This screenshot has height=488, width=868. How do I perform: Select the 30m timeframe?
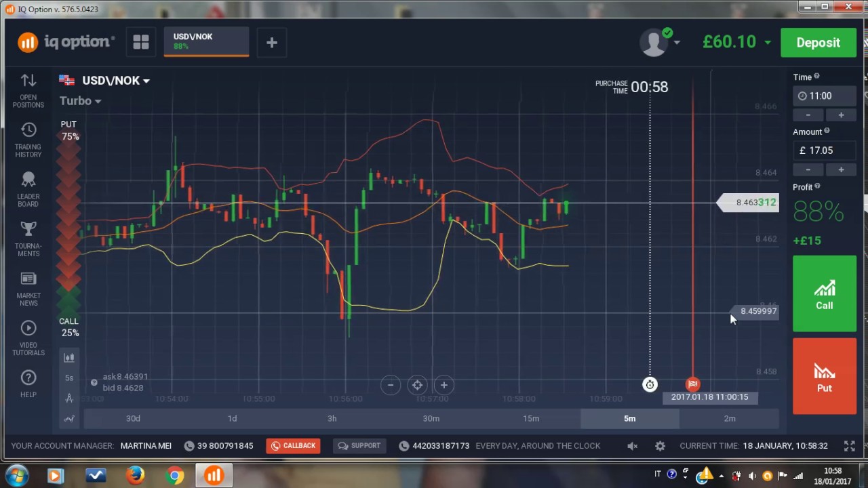[x=431, y=418]
